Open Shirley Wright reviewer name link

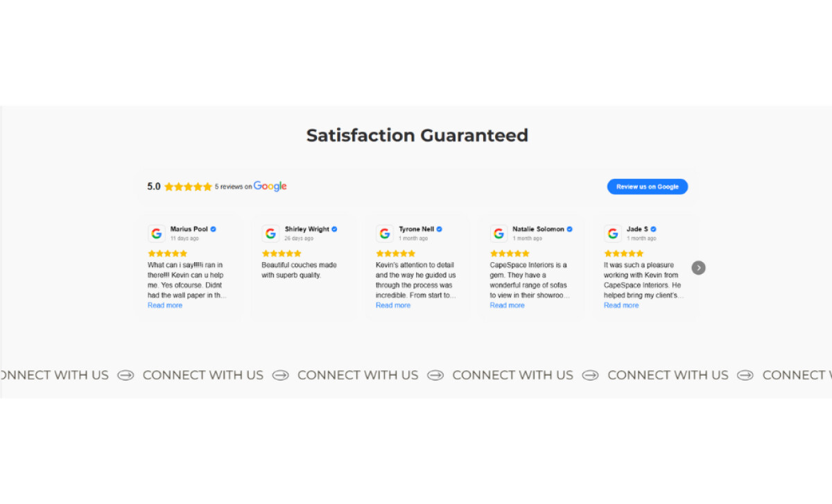(306, 229)
